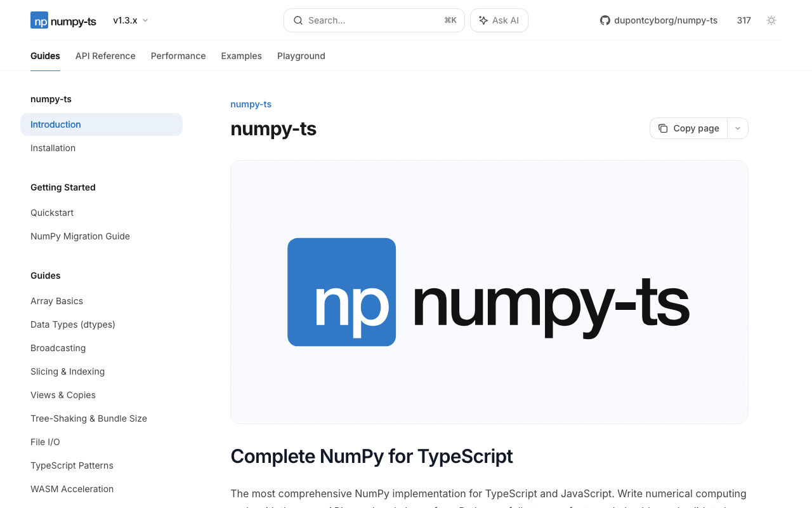The height and width of the screenshot is (508, 812).
Task: Open the Views & Copies guide
Action: click(x=101, y=395)
